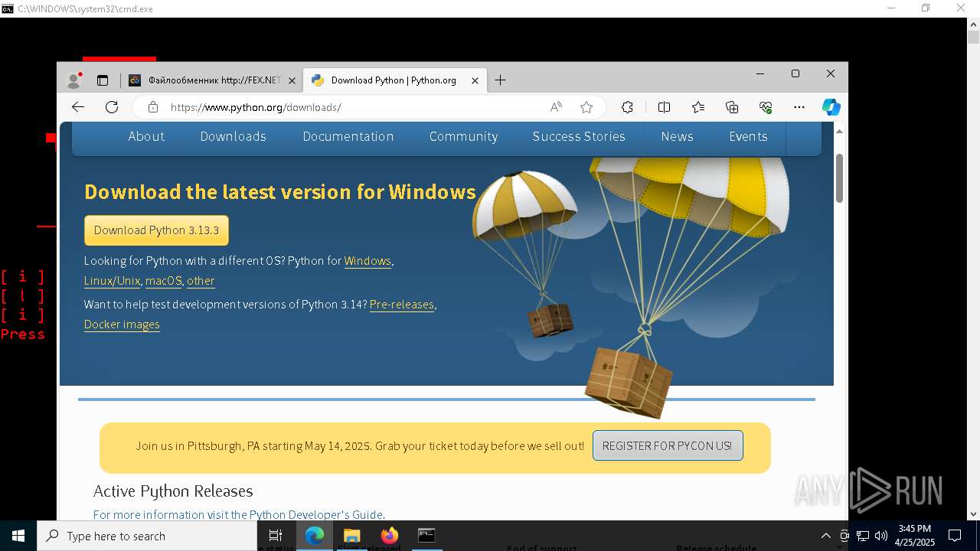This screenshot has height=551, width=980.
Task: Open the Pre-releases link
Action: [x=402, y=305]
